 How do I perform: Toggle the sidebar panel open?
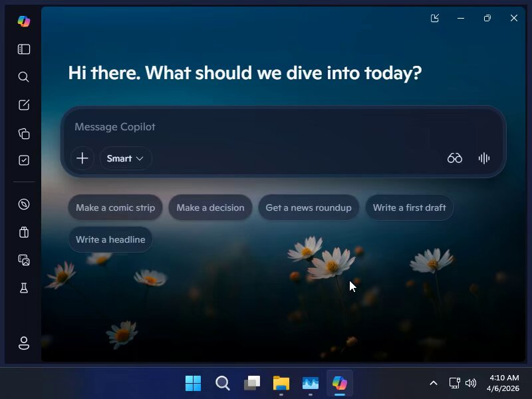click(x=23, y=49)
